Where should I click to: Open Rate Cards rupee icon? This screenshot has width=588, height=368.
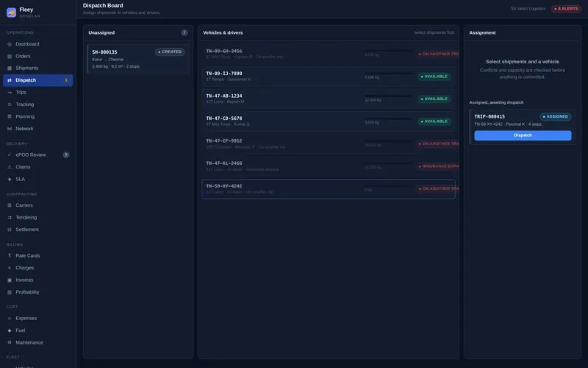point(10,255)
